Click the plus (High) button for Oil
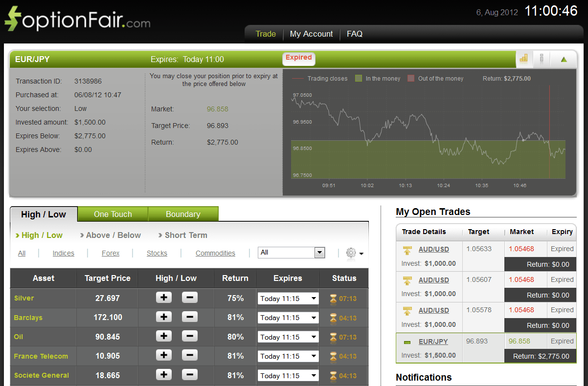This screenshot has height=386, width=588. tap(164, 336)
